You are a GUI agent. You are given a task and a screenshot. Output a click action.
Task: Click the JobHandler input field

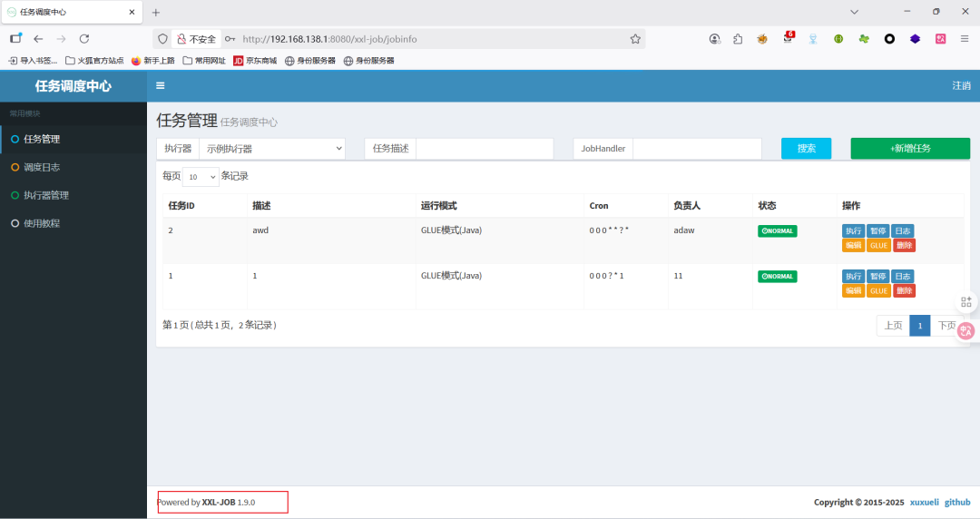click(x=697, y=149)
